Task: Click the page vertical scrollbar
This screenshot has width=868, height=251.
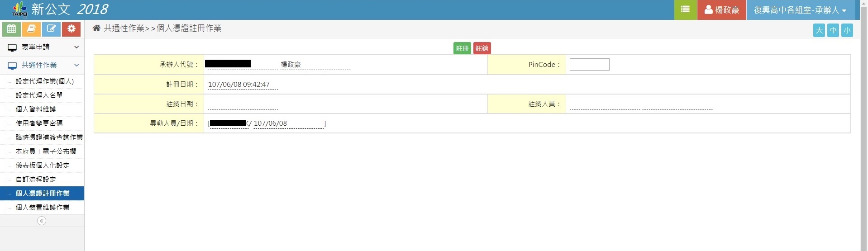Action: pyautogui.click(x=864, y=125)
